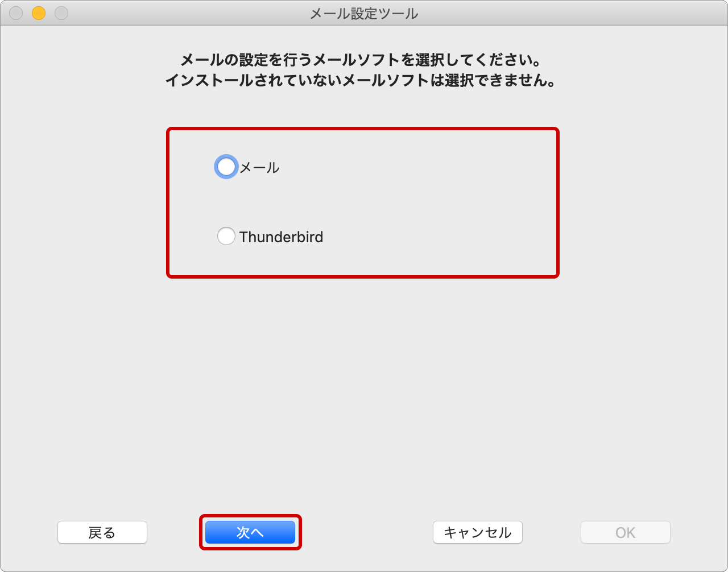Cancel setup with the キャンセル button
Viewport: 728px width, 572px height.
click(478, 532)
